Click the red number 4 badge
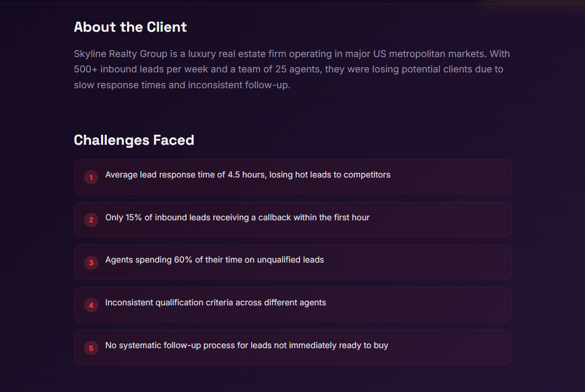The height and width of the screenshot is (392, 585). pos(91,305)
